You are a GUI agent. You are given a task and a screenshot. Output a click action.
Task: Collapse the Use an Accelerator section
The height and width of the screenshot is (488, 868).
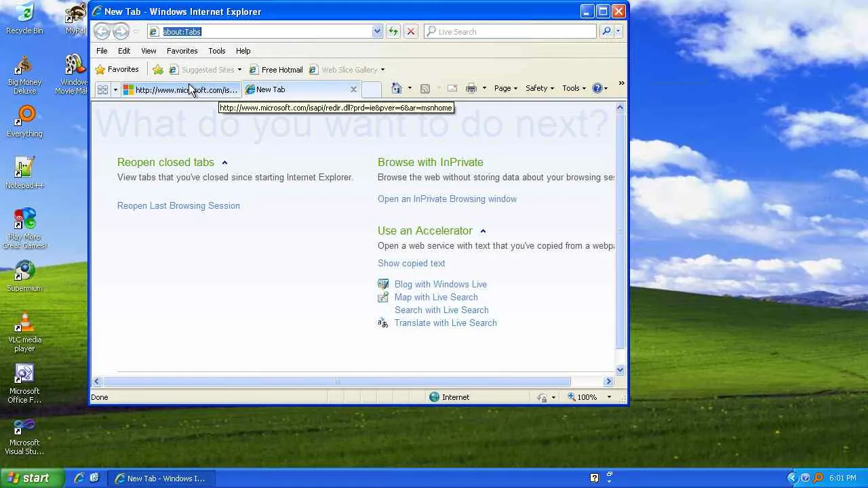[x=483, y=231]
